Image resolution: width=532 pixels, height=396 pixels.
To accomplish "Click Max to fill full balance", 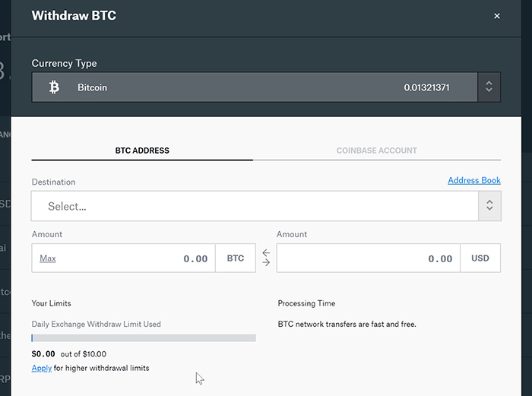I will coord(48,258).
